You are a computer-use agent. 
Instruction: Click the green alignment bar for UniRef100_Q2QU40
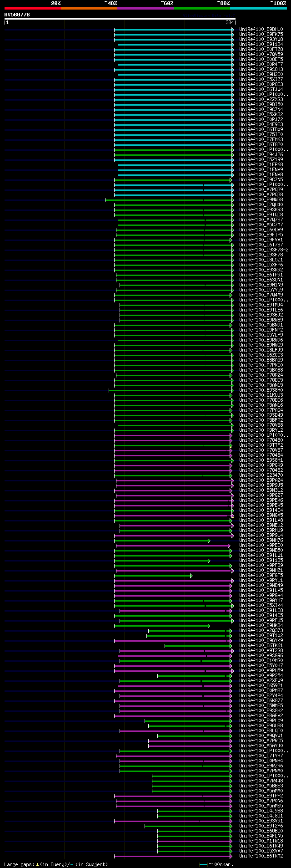click(174, 205)
